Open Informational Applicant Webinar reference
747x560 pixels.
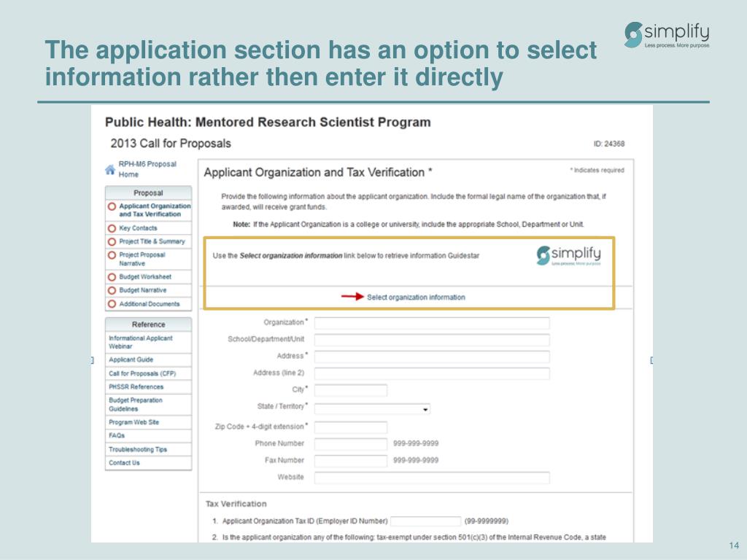pos(141,342)
